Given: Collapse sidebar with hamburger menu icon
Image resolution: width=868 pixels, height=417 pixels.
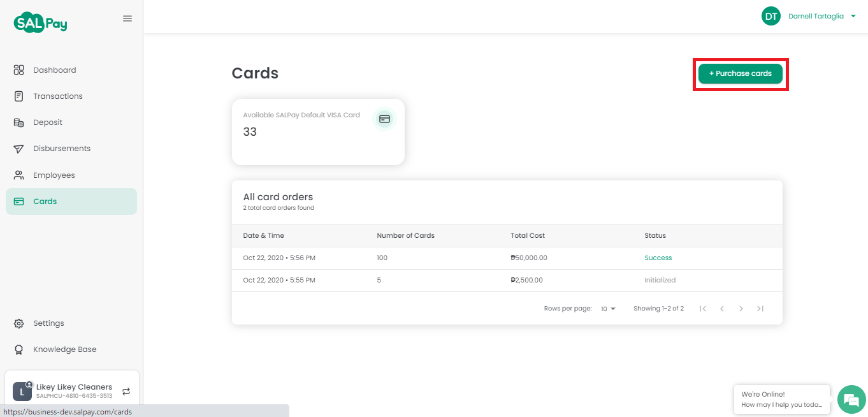Looking at the screenshot, I should (x=127, y=18).
